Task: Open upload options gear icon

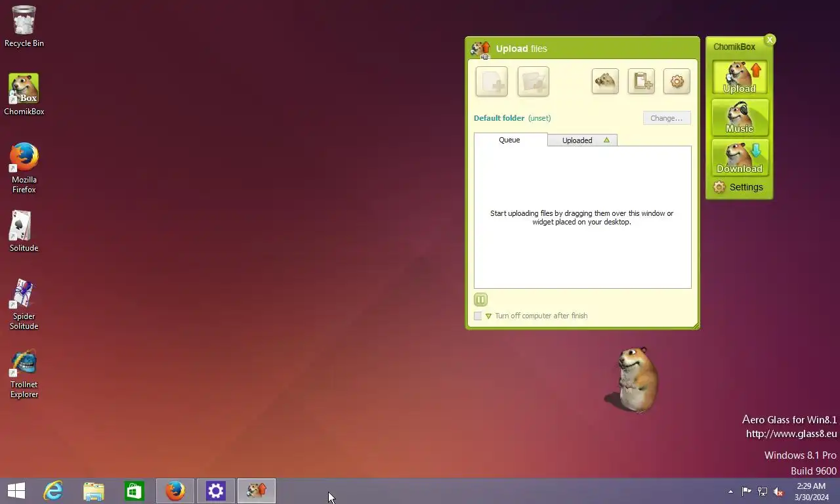Action: 677,81
